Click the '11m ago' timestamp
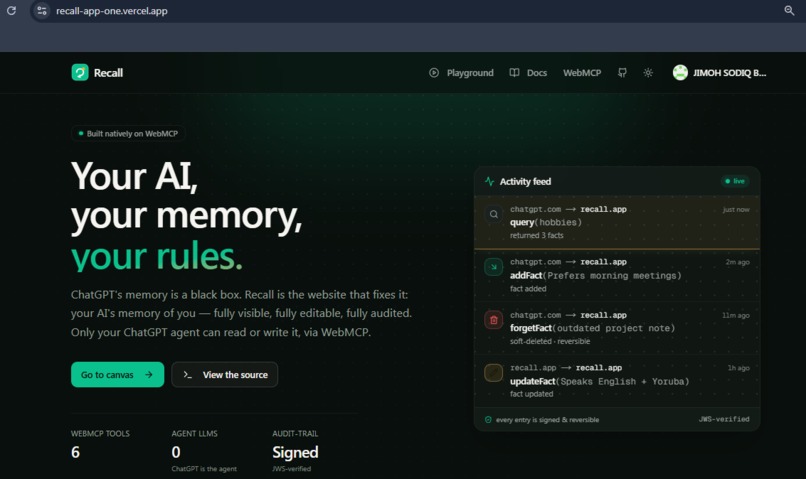This screenshot has height=479, width=806. pos(736,315)
